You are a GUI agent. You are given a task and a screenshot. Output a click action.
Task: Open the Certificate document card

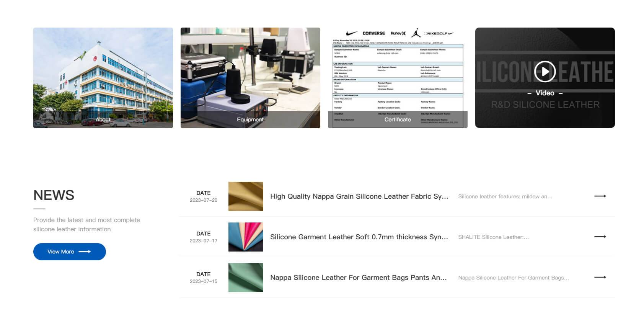tap(398, 78)
